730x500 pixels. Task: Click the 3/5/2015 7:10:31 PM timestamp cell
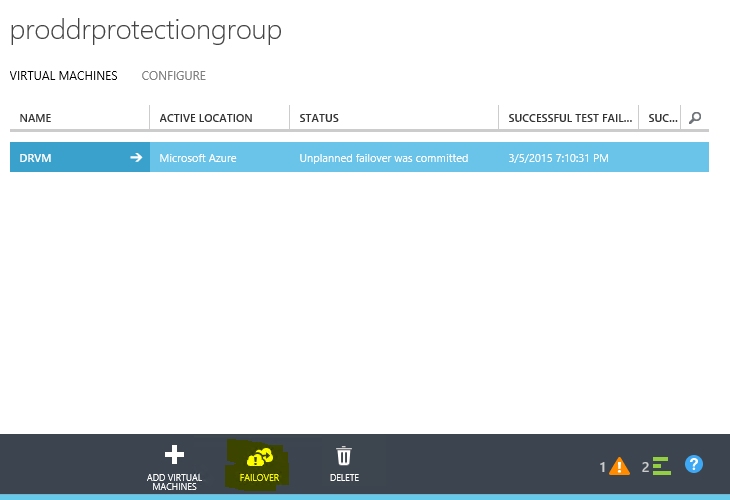[558, 158]
